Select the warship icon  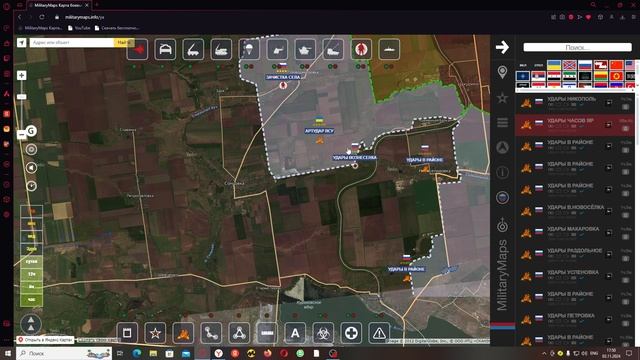tap(389, 49)
